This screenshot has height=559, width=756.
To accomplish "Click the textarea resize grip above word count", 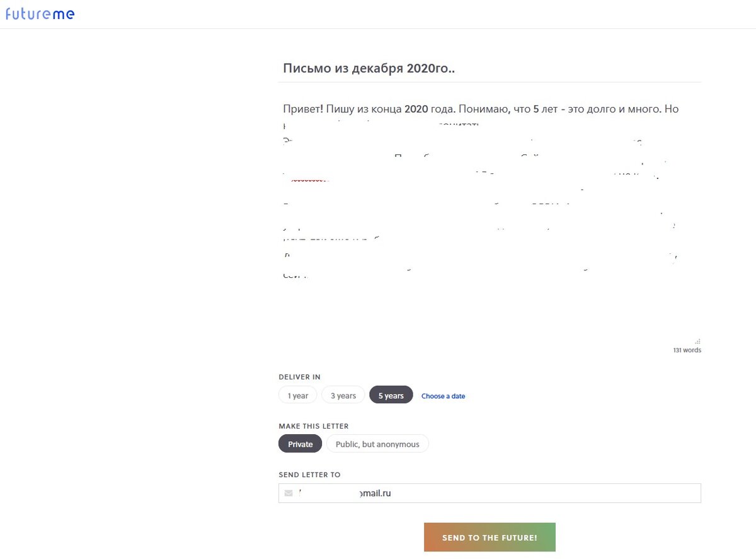I will point(697,340).
